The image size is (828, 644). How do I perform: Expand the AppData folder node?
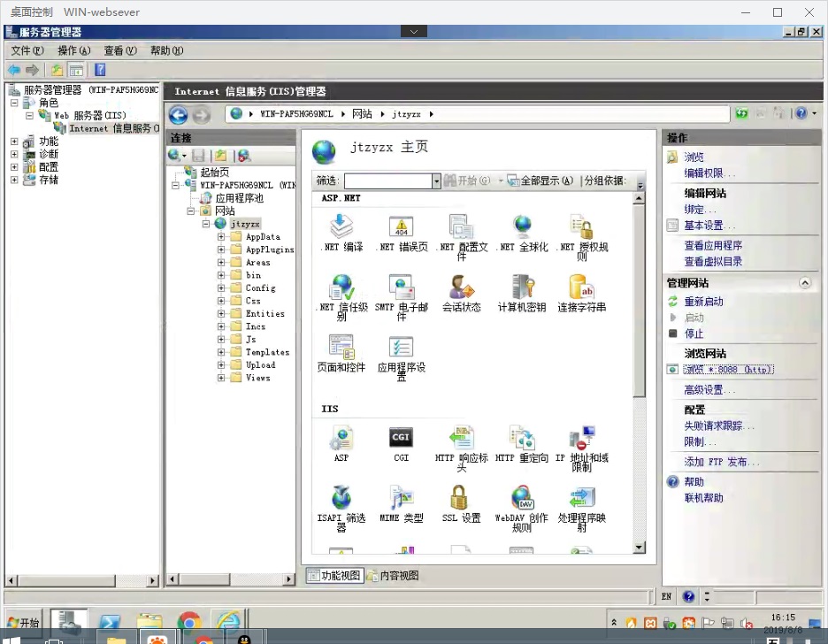(221, 237)
